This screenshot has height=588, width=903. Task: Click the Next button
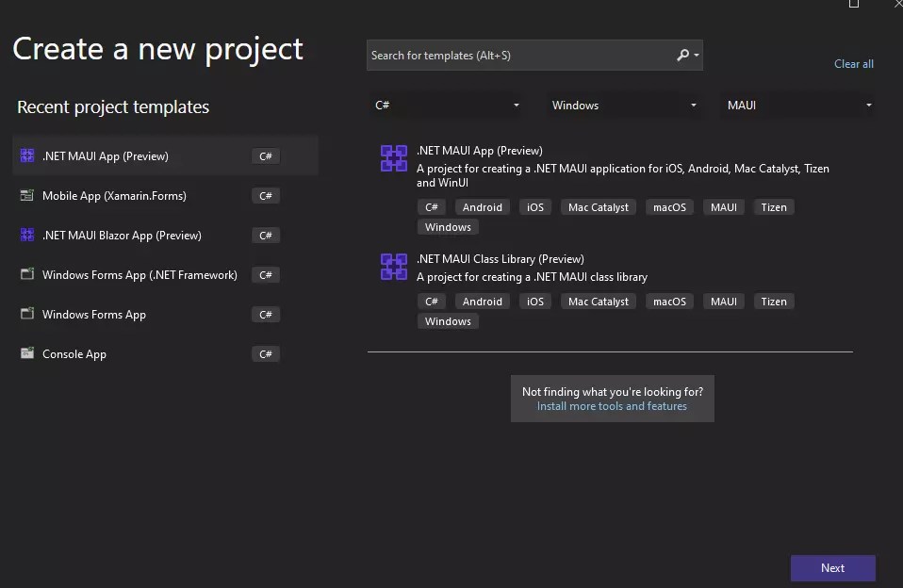832,567
